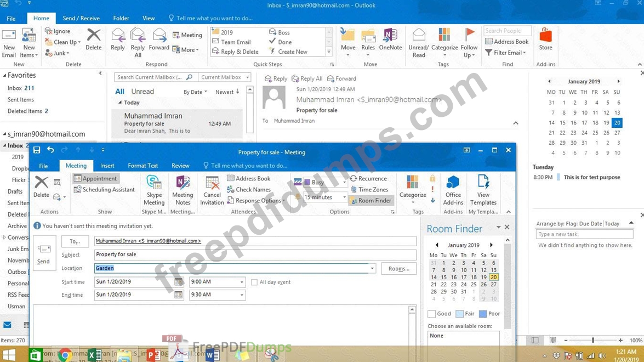
Task: Open the Follow Up flag menu
Action: (x=469, y=43)
